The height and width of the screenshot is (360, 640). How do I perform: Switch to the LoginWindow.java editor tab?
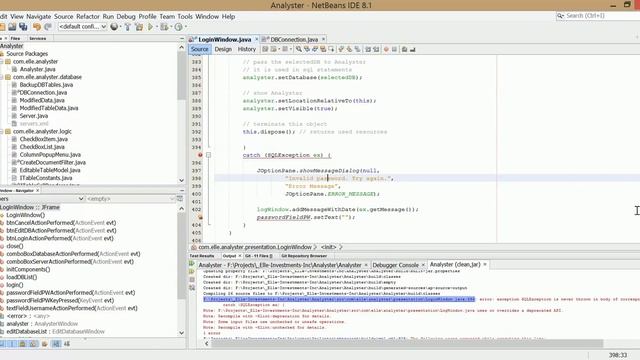(224, 39)
